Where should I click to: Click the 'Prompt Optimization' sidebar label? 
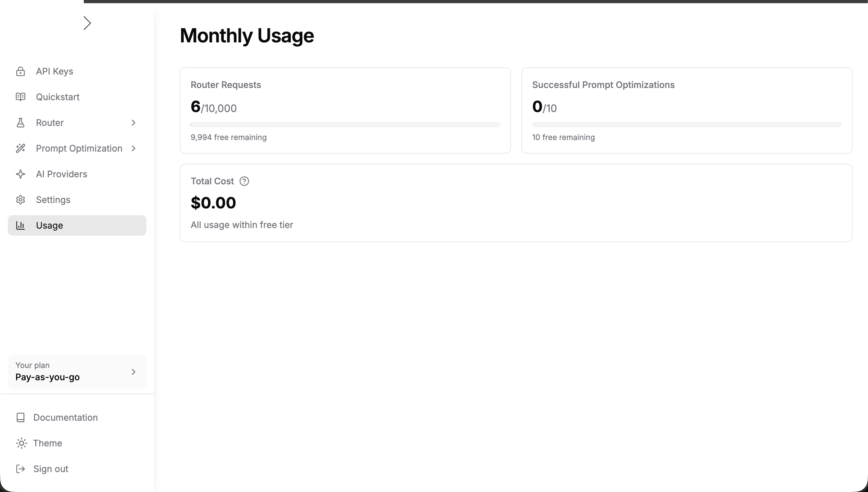[x=79, y=148]
